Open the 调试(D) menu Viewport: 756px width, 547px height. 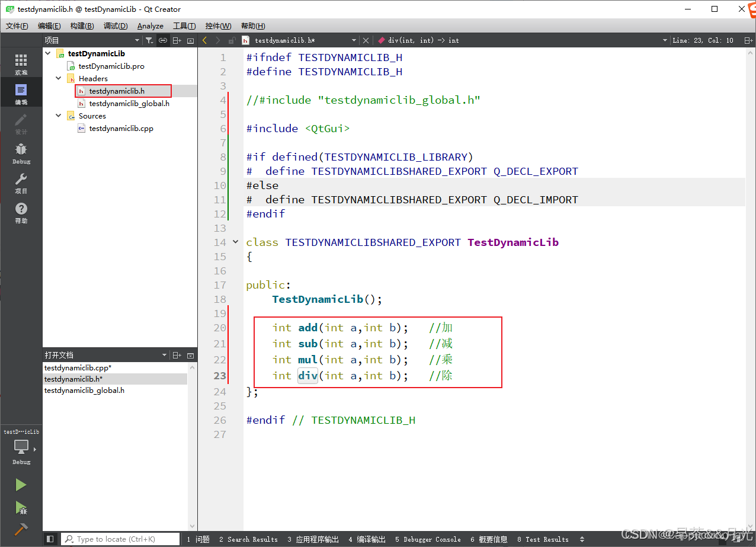(116, 26)
